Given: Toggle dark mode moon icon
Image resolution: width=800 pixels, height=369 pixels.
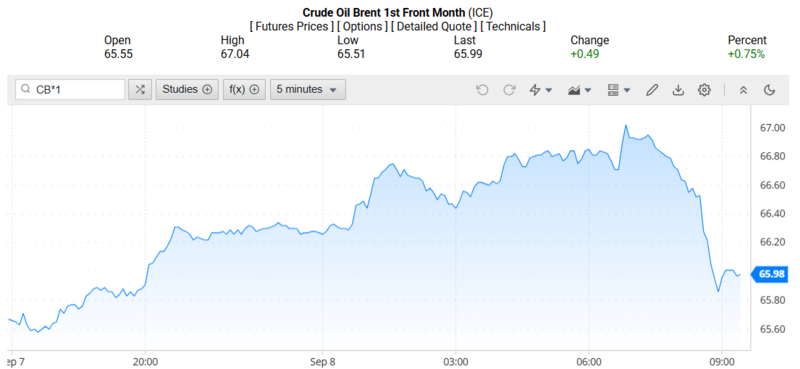Looking at the screenshot, I should (769, 90).
